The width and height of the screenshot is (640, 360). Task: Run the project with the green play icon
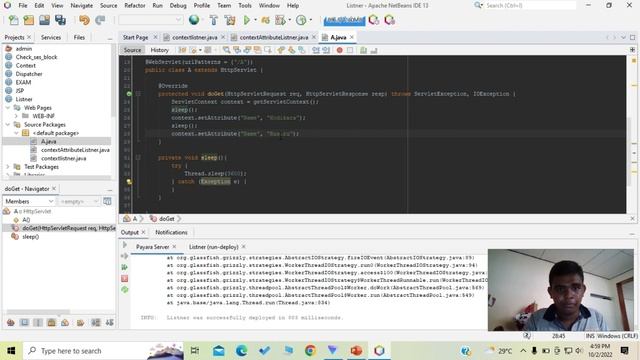247,20
